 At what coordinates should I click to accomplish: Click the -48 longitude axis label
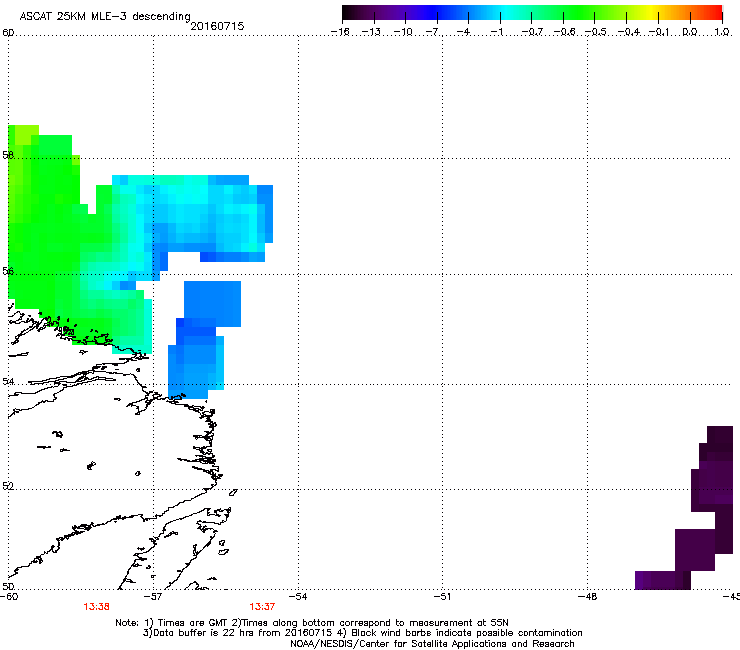coord(588,596)
